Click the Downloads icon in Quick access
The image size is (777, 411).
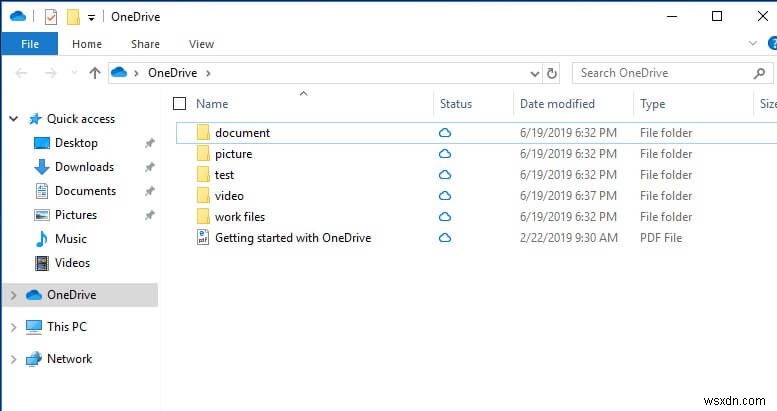[x=42, y=167]
